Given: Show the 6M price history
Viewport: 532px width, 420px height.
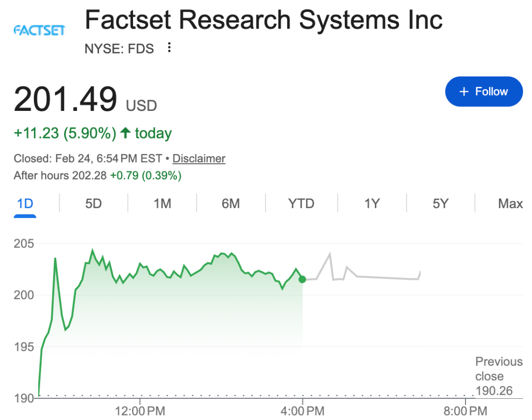Looking at the screenshot, I should tap(231, 203).
